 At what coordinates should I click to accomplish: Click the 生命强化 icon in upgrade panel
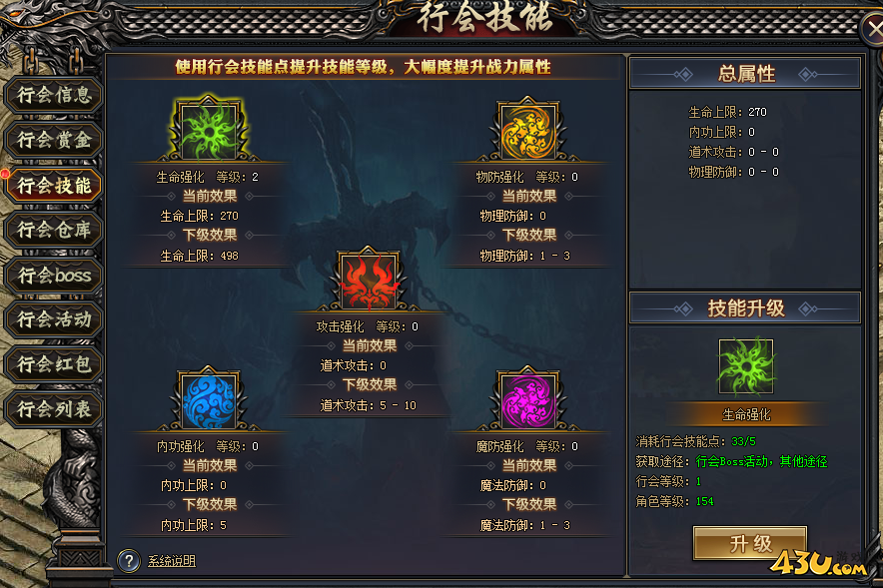click(x=746, y=366)
